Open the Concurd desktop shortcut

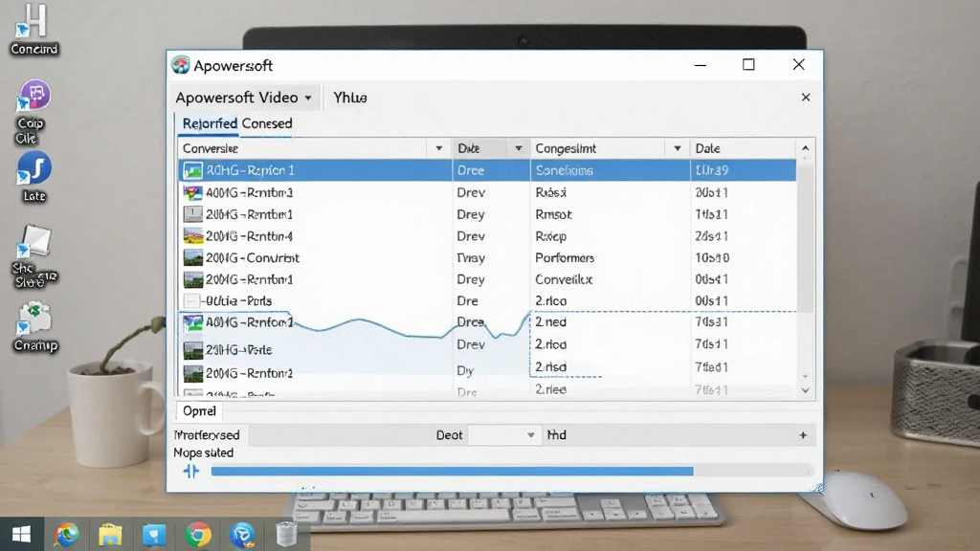(33, 30)
